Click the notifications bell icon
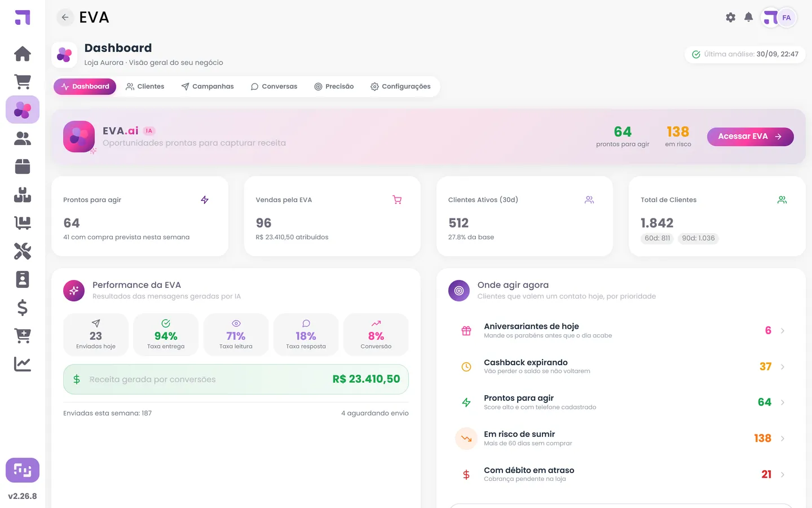812x508 pixels. tap(748, 17)
